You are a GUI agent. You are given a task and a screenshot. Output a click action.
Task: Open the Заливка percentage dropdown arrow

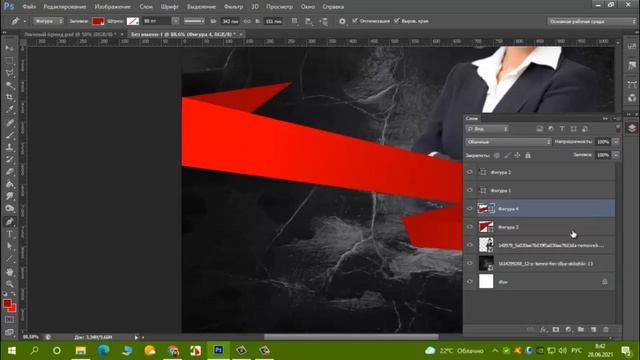pyautogui.click(x=616, y=155)
